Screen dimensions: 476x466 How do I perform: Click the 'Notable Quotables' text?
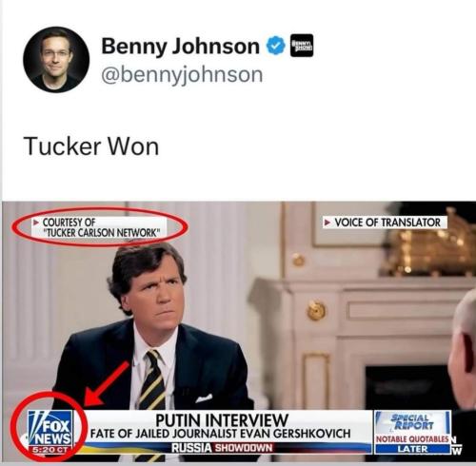click(412, 439)
